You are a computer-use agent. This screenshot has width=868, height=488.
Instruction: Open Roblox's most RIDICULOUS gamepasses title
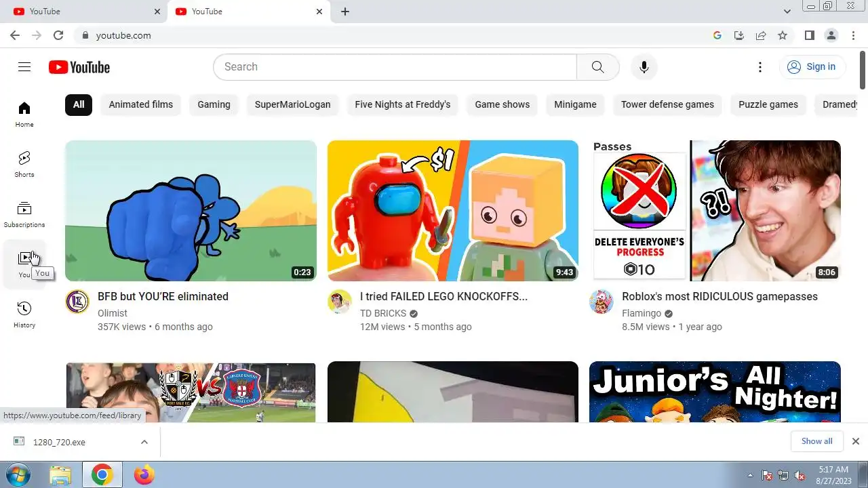(719, 296)
